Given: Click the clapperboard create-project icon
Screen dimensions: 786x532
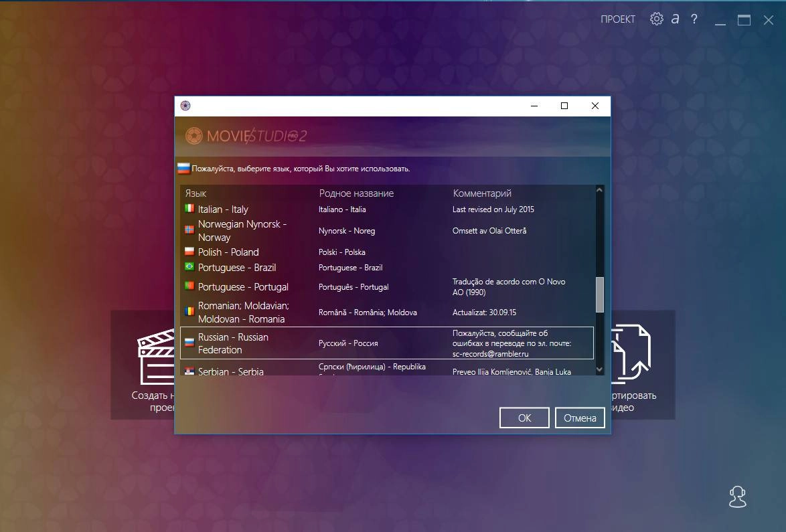Looking at the screenshot, I should 156,356.
